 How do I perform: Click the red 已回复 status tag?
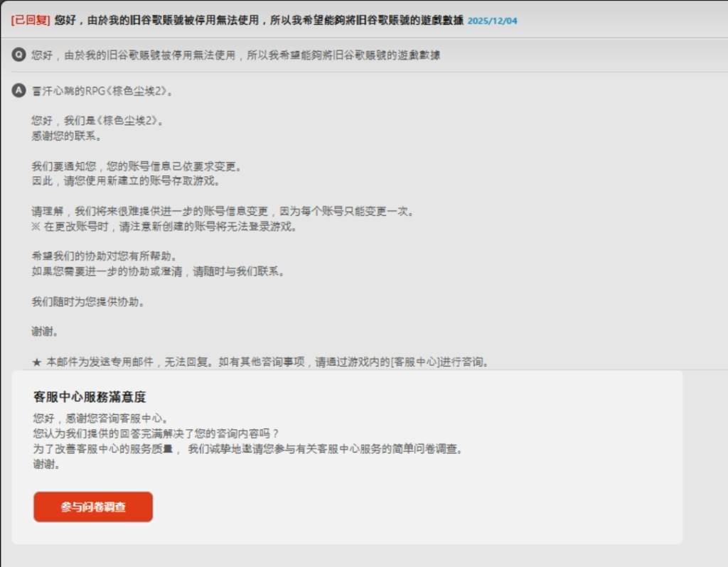tap(30, 20)
